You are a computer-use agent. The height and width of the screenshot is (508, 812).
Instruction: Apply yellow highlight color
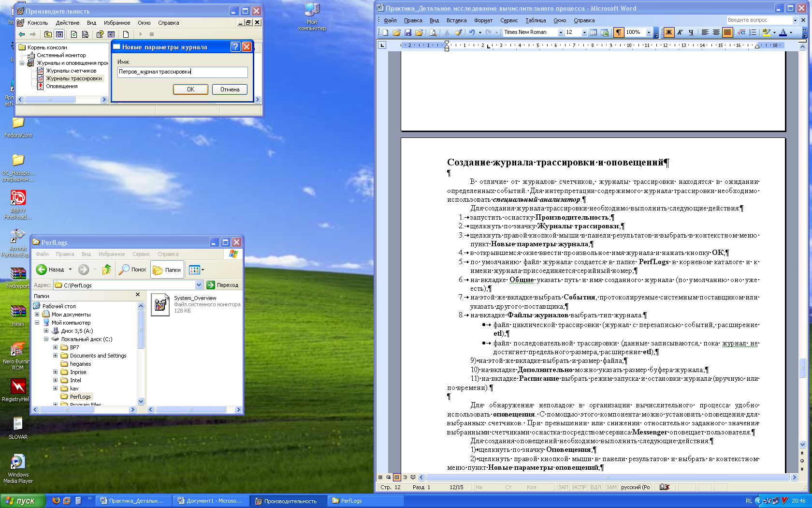click(x=766, y=32)
